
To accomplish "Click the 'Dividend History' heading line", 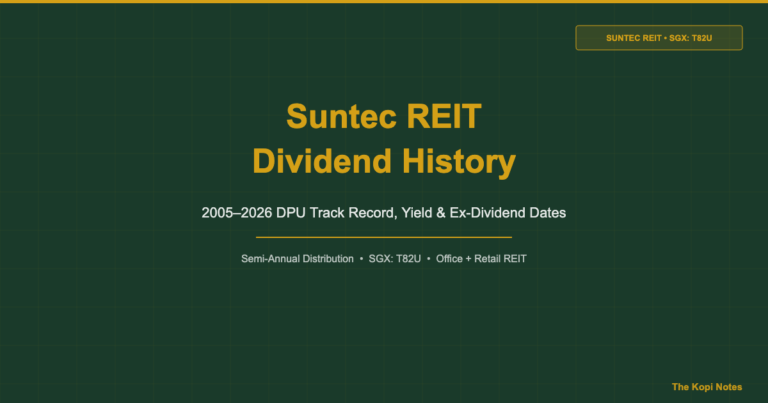I will click(x=384, y=162).
